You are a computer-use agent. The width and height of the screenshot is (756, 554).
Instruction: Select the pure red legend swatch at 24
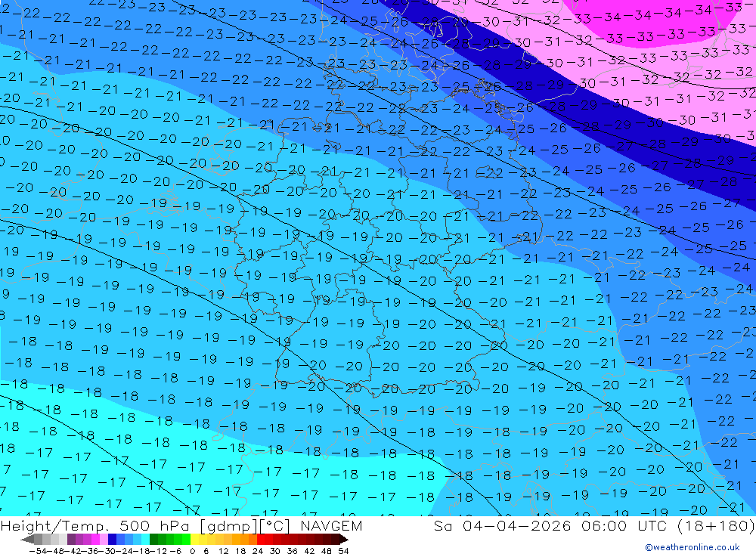tap(261, 539)
